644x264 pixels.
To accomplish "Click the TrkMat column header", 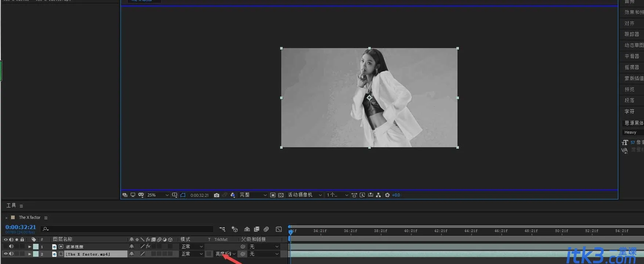I will (221, 239).
